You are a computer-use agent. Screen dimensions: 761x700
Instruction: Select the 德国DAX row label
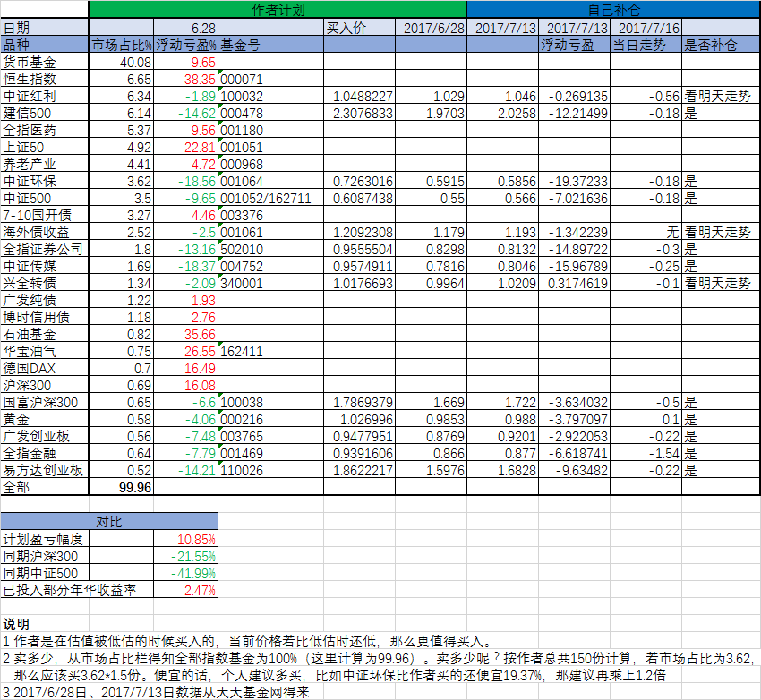(44, 367)
